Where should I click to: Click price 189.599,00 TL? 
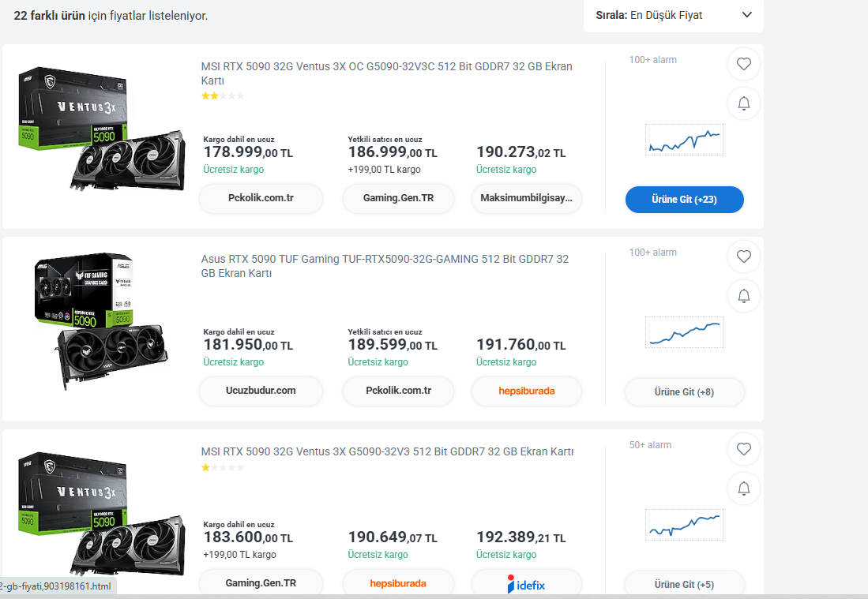[x=393, y=345]
